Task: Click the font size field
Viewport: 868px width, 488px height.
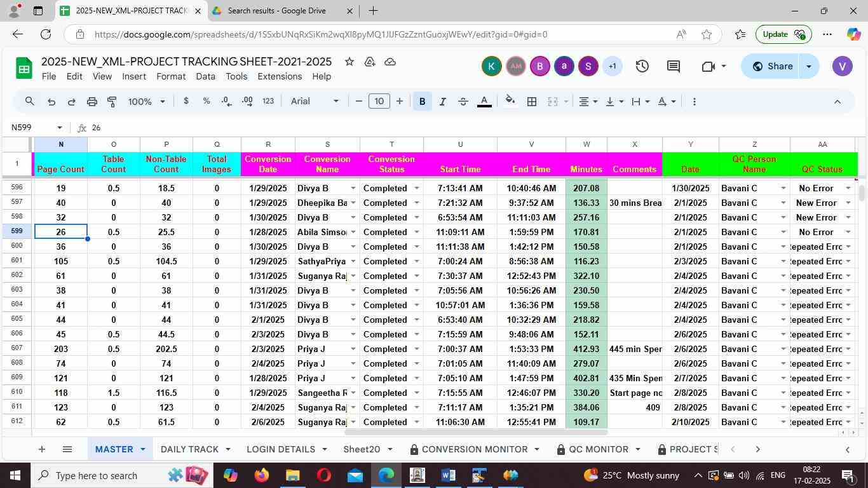Action: [x=379, y=102]
